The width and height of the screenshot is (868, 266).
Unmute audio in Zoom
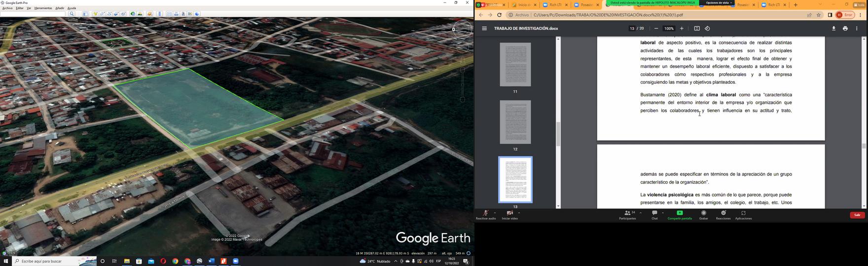(x=486, y=215)
